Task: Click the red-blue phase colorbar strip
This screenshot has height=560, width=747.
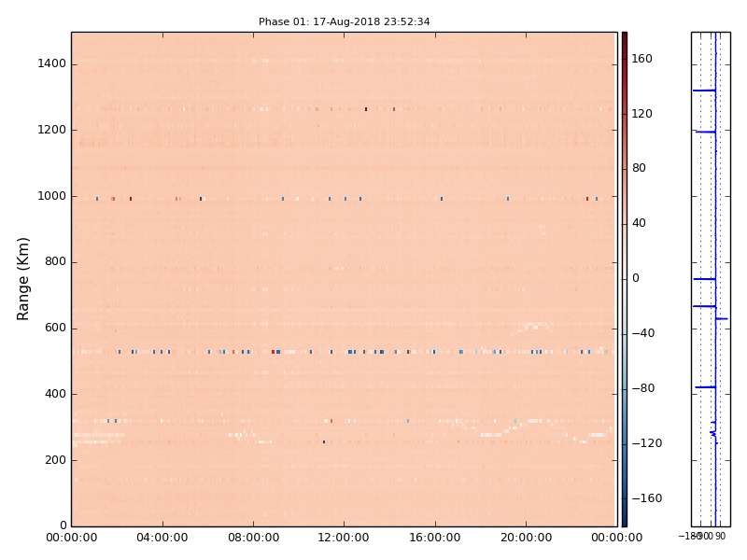Action: [624, 279]
